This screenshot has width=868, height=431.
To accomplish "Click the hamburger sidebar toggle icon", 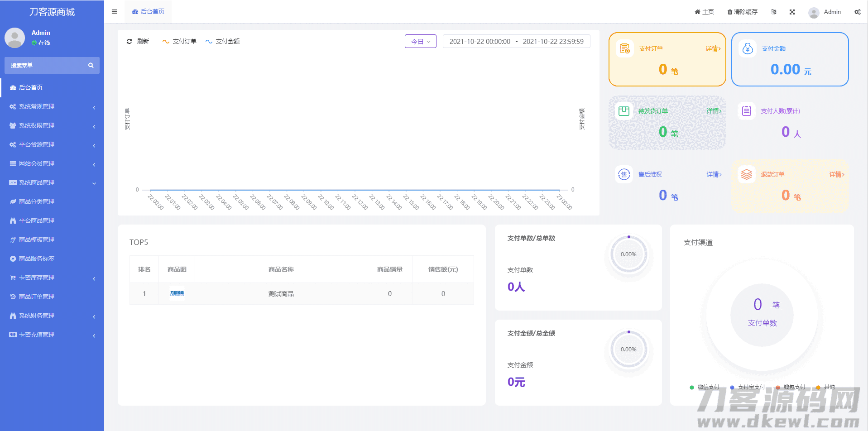I will tap(114, 12).
